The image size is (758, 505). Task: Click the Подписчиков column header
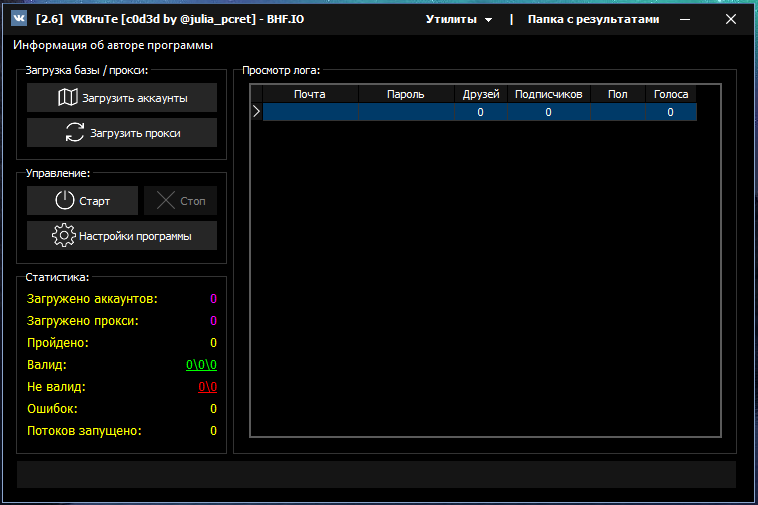tap(549, 94)
